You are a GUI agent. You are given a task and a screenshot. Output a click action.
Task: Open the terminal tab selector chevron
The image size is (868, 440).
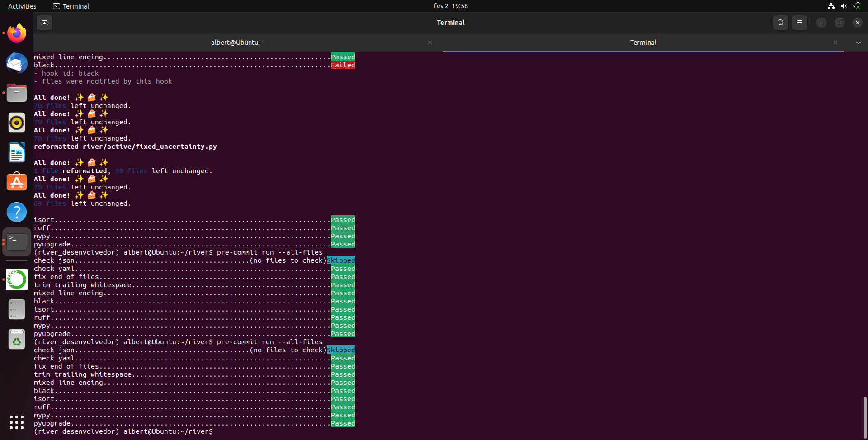pyautogui.click(x=858, y=42)
